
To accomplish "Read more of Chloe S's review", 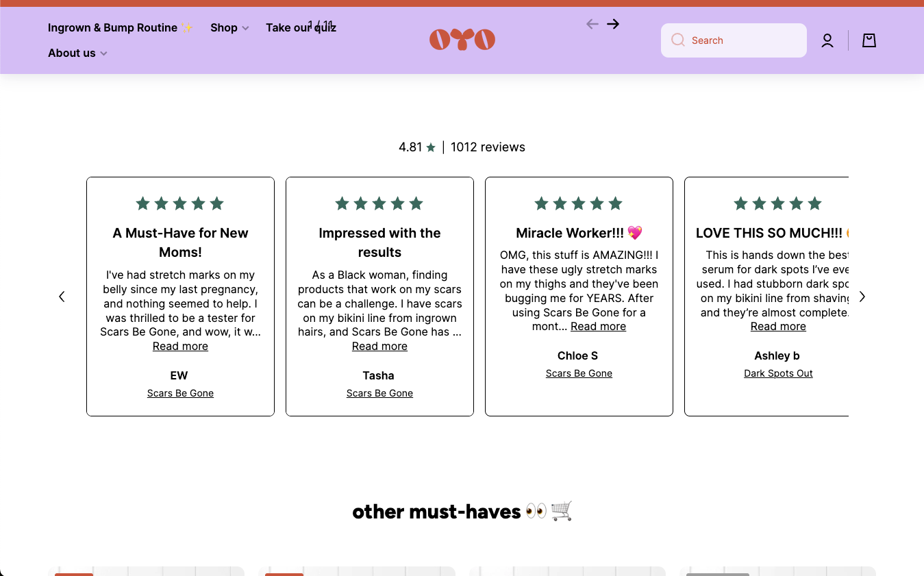I will point(598,327).
